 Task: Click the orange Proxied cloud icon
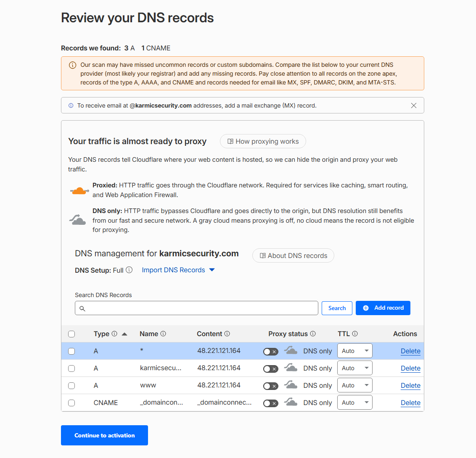point(79,191)
